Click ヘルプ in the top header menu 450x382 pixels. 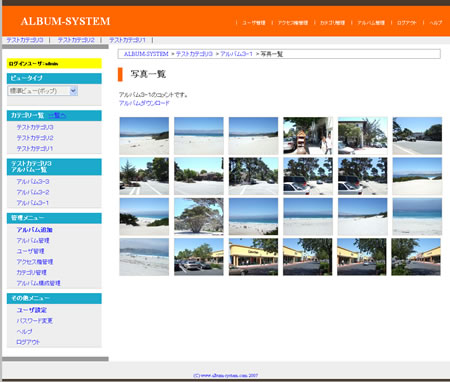pos(436,23)
